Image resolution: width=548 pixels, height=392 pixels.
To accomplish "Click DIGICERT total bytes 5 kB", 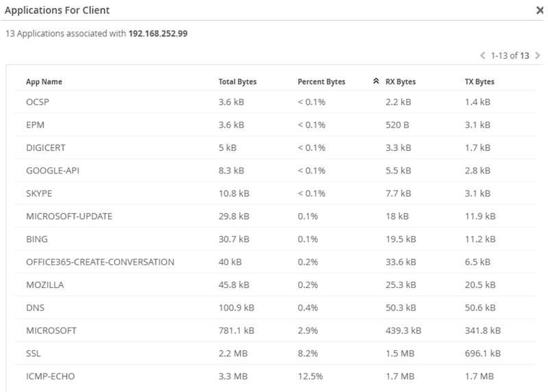I will pyautogui.click(x=227, y=147).
